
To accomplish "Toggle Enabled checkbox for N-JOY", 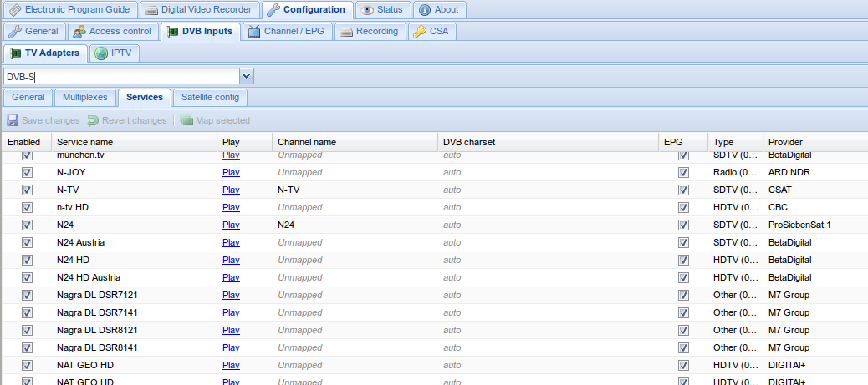I will [x=27, y=173].
